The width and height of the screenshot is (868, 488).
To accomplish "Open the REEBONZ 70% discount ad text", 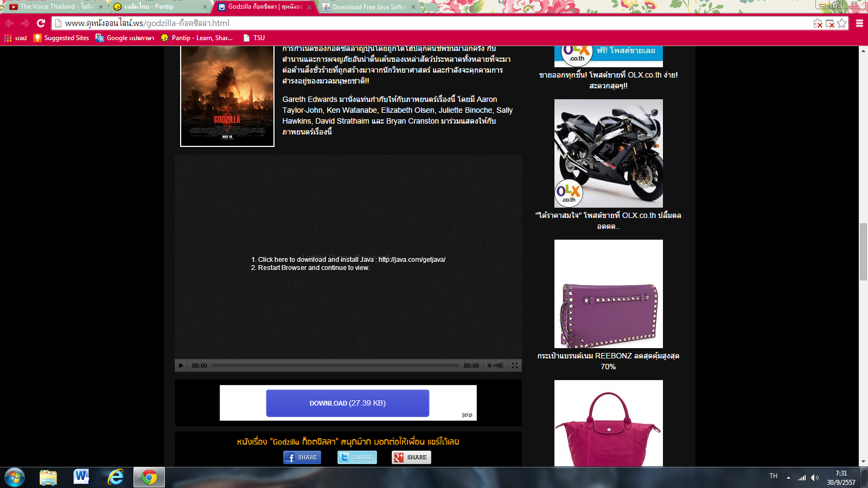I will [609, 361].
